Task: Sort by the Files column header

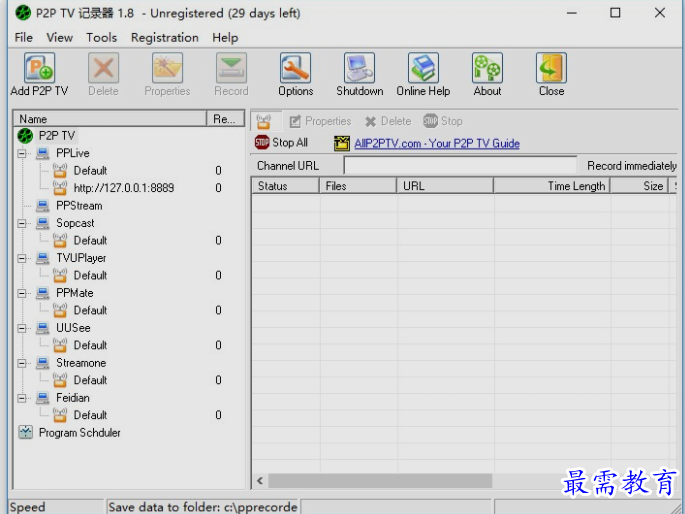Action: tap(358, 186)
